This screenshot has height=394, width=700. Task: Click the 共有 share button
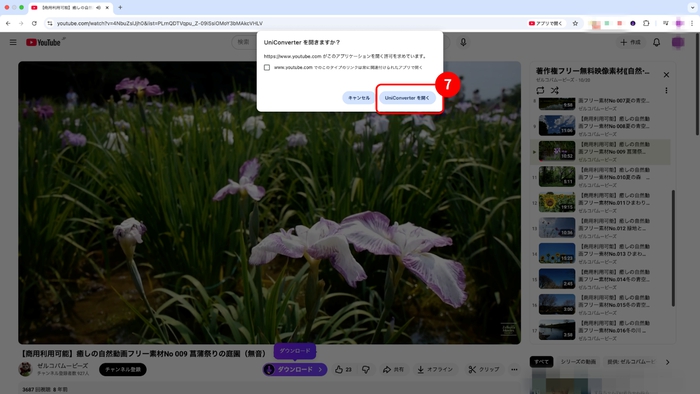pyautogui.click(x=393, y=369)
